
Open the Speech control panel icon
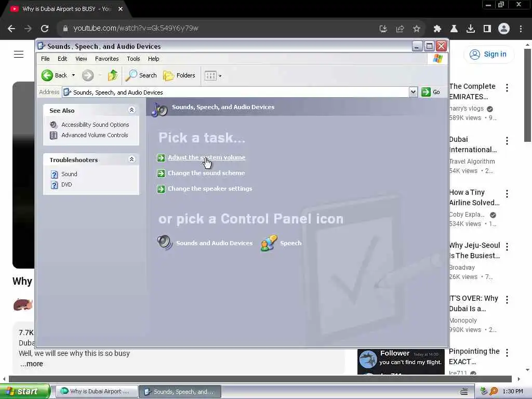(269, 243)
